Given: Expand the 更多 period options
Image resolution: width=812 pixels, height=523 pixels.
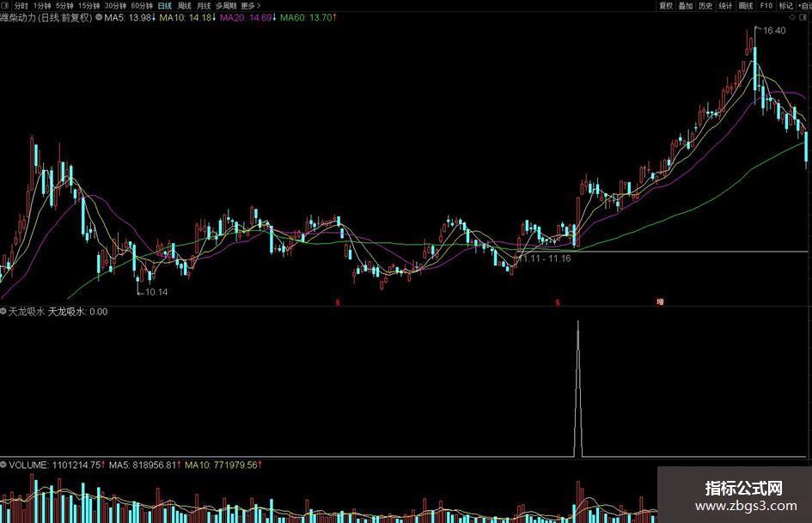Looking at the screenshot, I should [251, 6].
